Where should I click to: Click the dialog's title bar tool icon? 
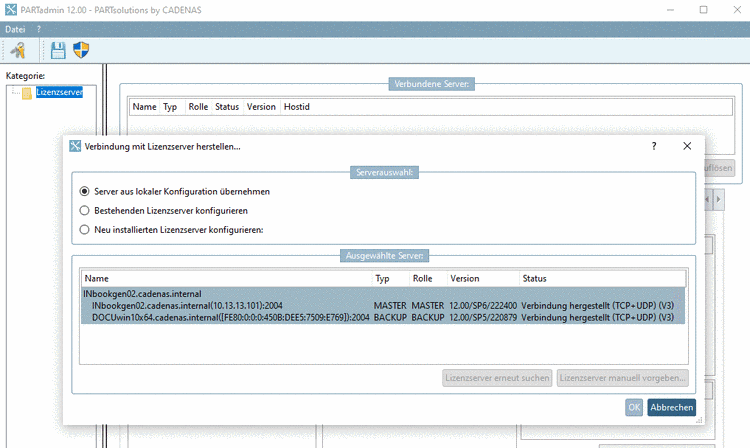tap(75, 146)
